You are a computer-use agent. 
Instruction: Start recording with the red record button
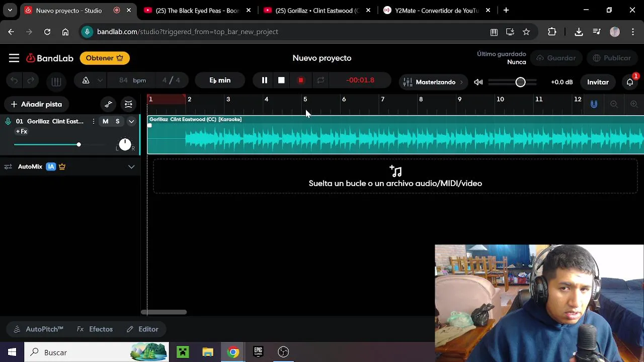(x=301, y=80)
